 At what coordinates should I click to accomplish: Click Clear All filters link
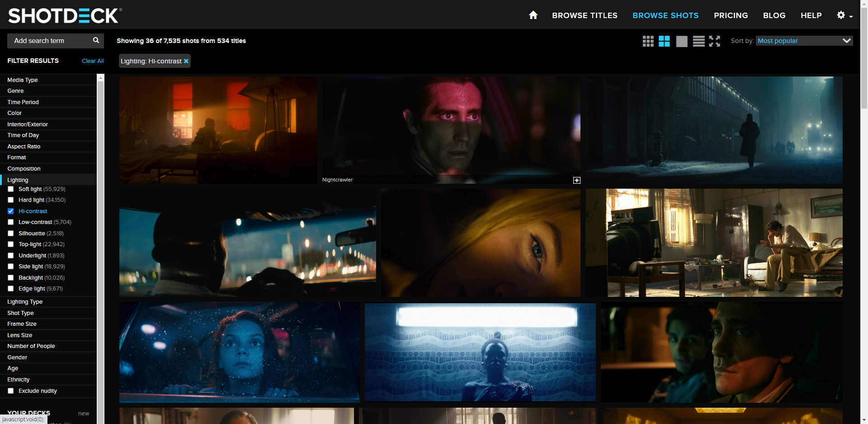coord(93,61)
